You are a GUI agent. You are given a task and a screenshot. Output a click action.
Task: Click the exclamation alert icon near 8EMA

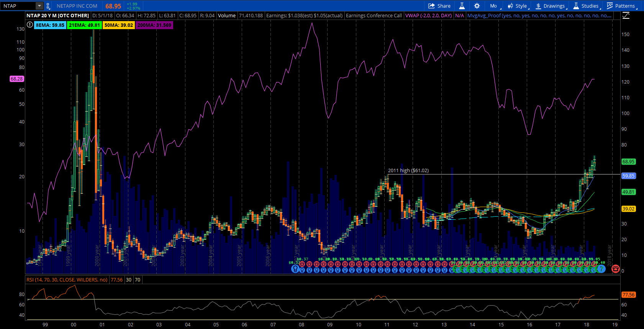click(30, 25)
